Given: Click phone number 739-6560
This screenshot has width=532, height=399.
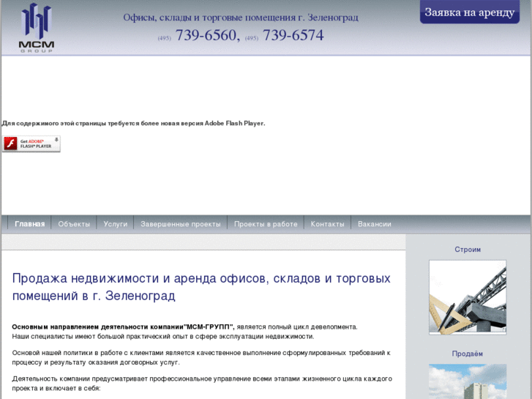Looking at the screenshot, I should click(x=207, y=35).
